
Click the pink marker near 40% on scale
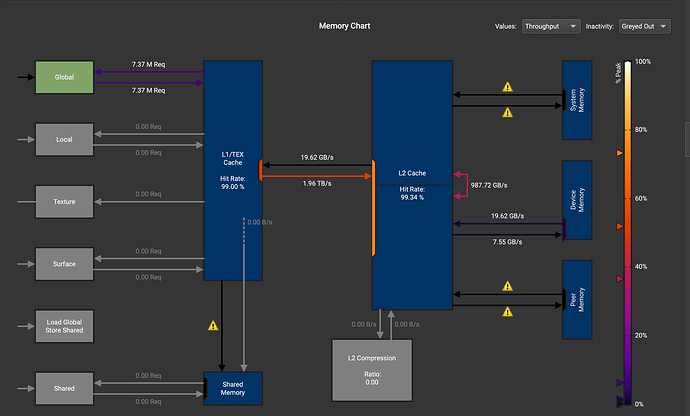(620, 279)
